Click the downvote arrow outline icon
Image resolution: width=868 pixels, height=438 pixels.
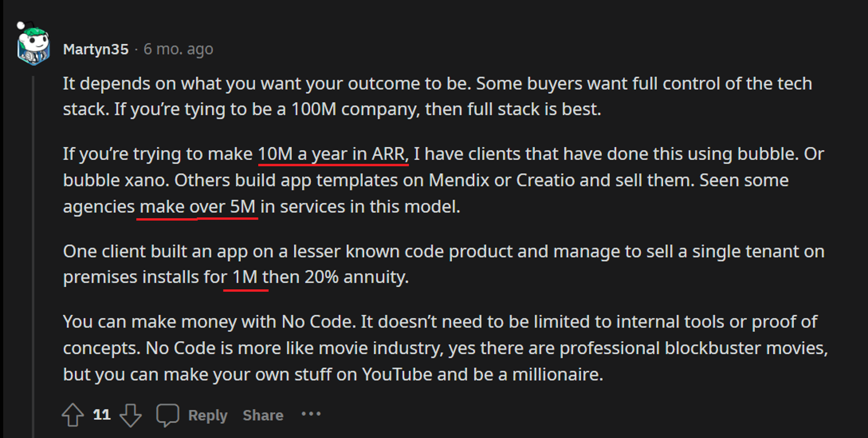tap(131, 415)
